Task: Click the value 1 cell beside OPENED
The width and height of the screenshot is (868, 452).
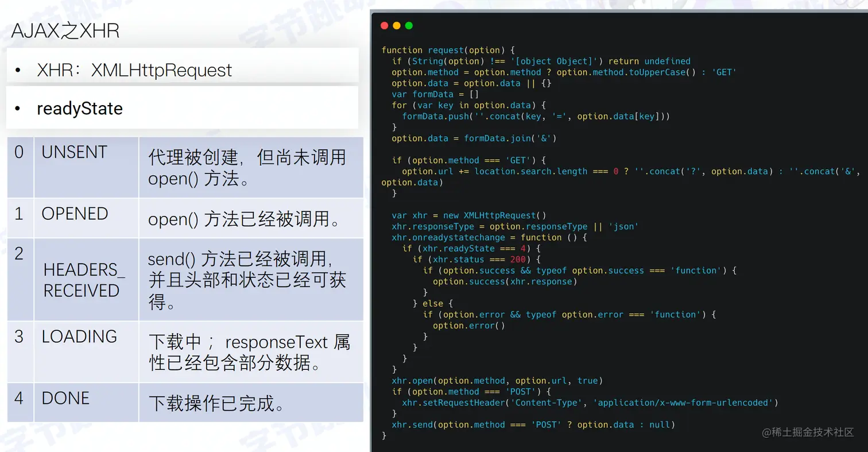Action: (20, 218)
